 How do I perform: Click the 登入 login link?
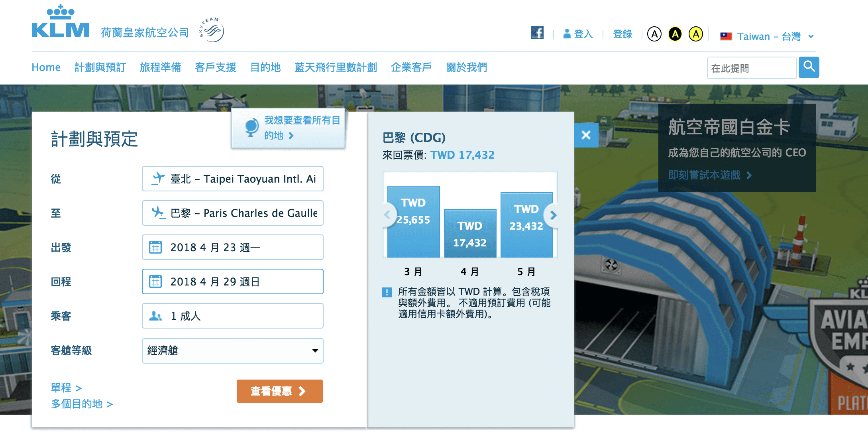[x=578, y=34]
